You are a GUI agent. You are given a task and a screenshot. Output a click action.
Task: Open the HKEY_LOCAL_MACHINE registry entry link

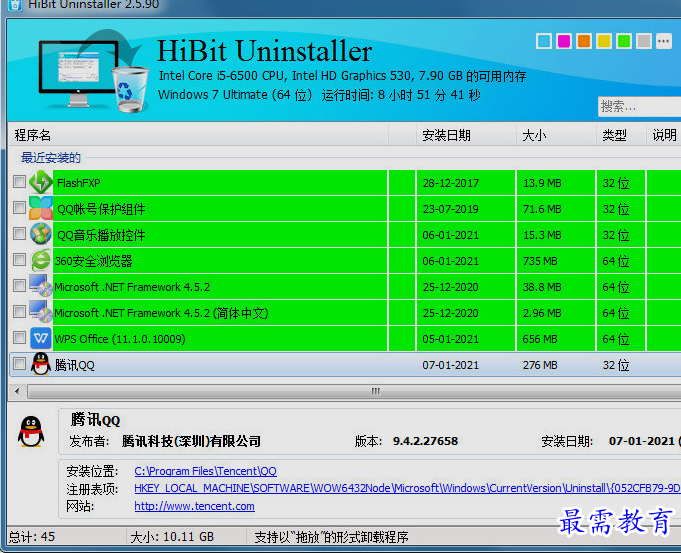click(407, 488)
